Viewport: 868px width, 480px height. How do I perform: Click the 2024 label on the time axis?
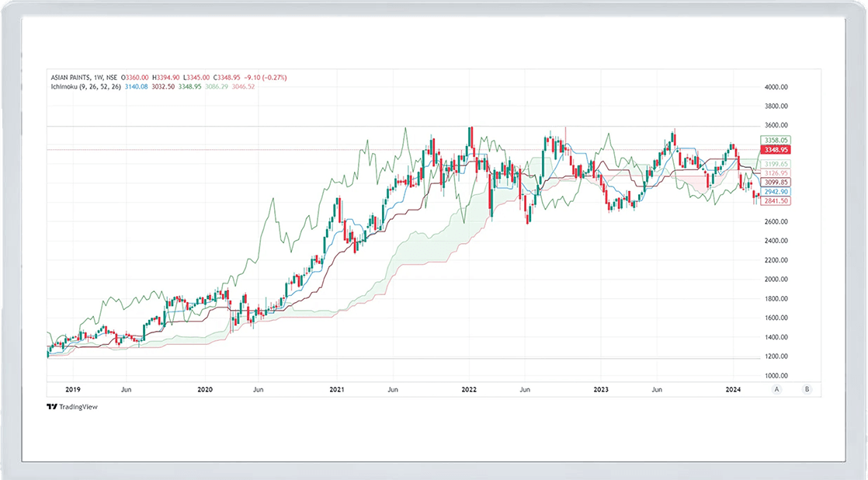732,388
